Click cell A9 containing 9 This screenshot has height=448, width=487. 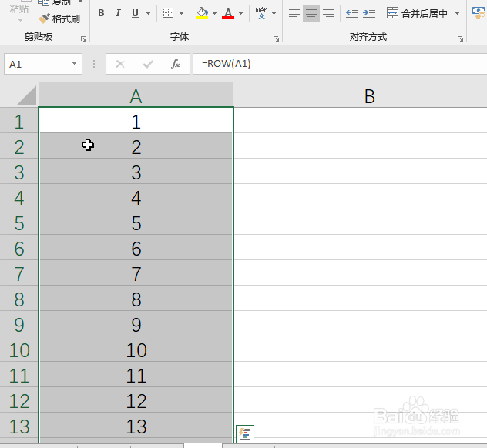[x=136, y=325]
